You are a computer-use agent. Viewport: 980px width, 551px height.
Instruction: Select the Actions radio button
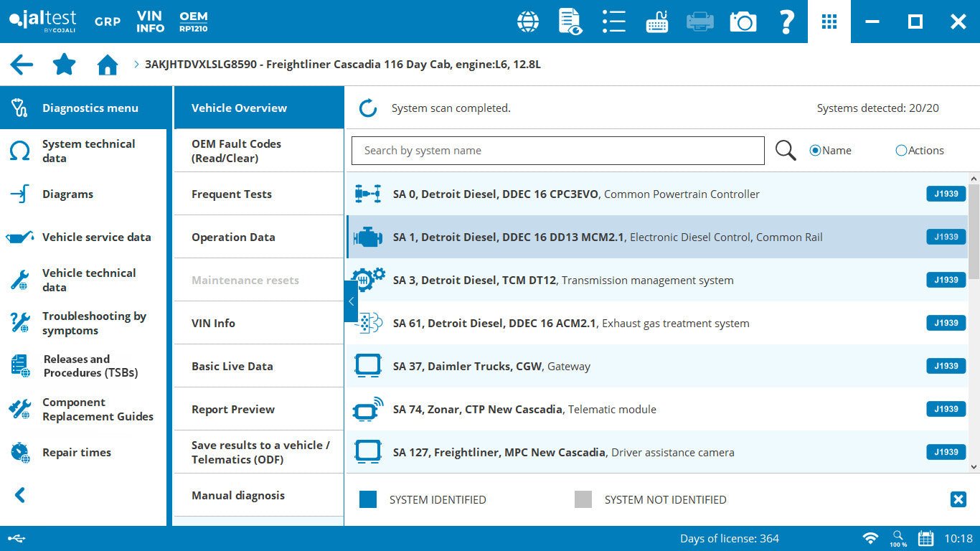coord(901,151)
